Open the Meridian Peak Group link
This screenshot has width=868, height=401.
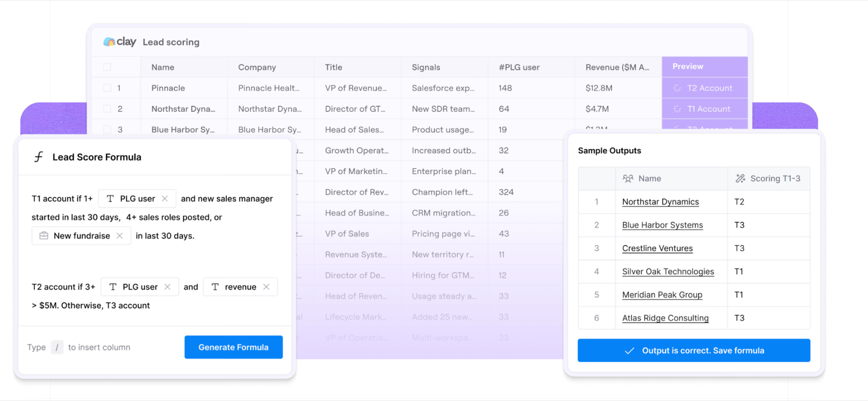click(x=662, y=295)
